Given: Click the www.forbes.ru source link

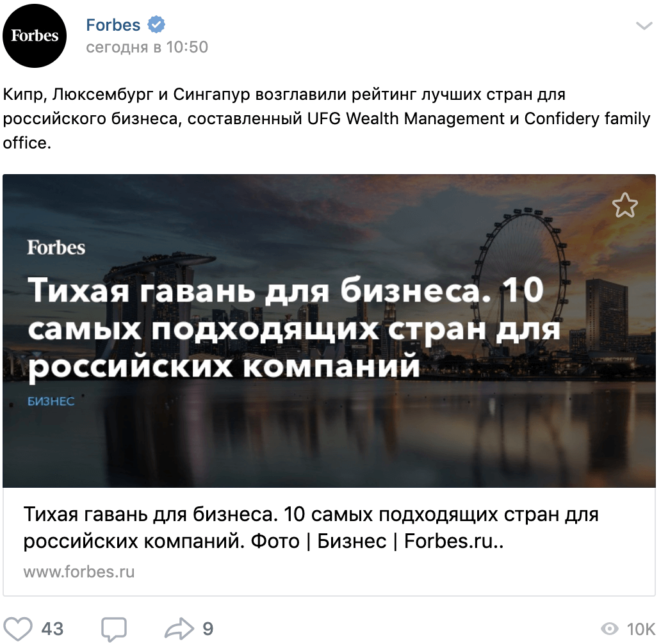Looking at the screenshot, I should pos(79,572).
